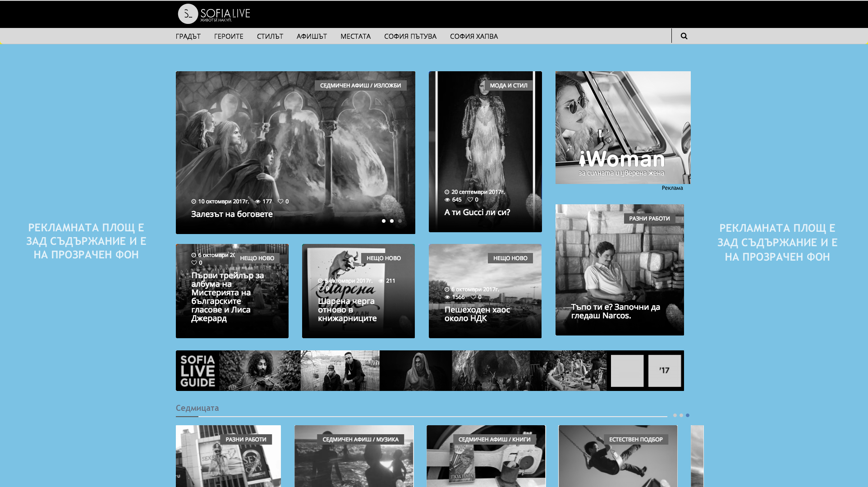868x487 pixels.
Task: Select first dot of main slider
Action: (x=384, y=221)
